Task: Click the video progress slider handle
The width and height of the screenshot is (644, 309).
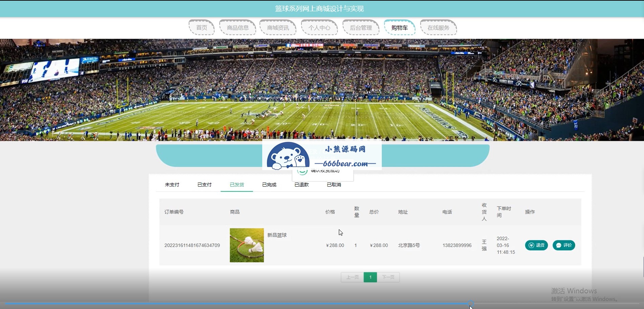Action: [471, 303]
